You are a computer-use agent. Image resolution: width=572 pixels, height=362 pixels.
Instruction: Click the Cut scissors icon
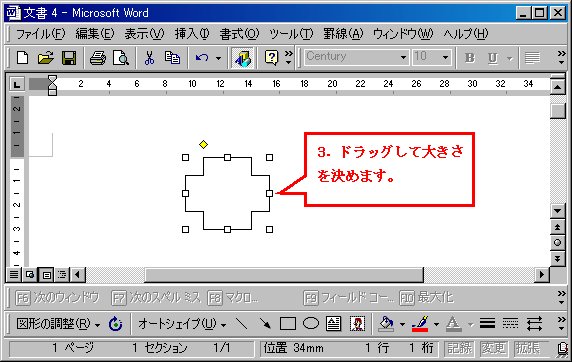(x=150, y=58)
